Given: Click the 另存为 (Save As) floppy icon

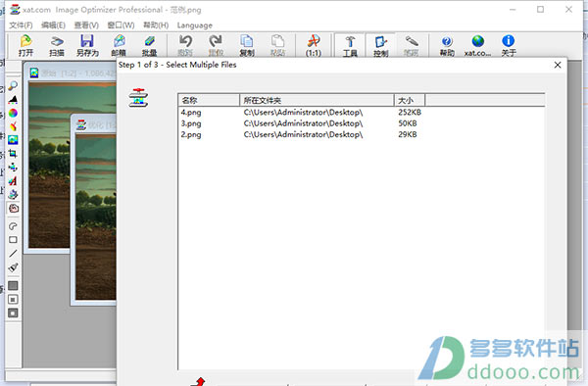Looking at the screenshot, I should tap(87, 45).
